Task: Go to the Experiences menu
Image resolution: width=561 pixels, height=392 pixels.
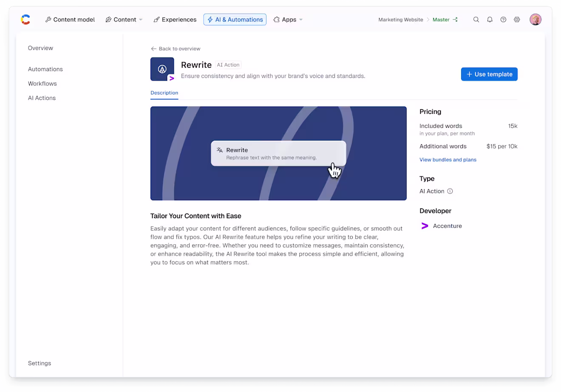Action: click(x=175, y=20)
